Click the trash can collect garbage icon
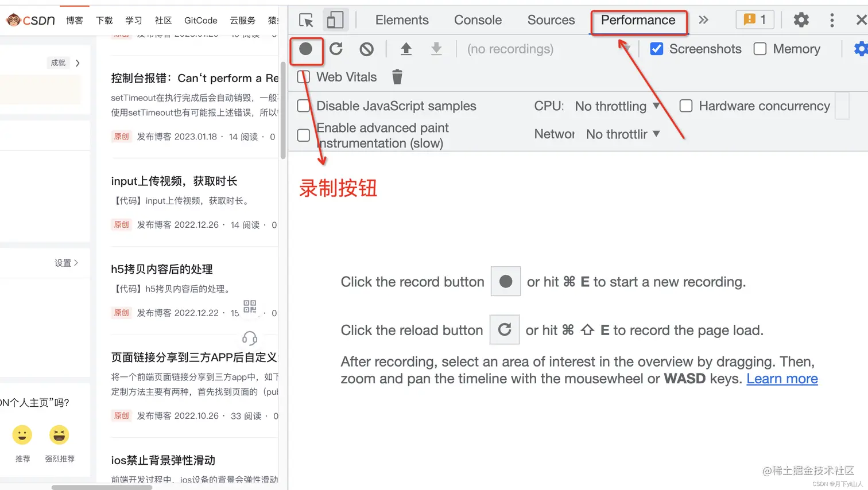Screen dimensions: 868x490 pos(397,76)
